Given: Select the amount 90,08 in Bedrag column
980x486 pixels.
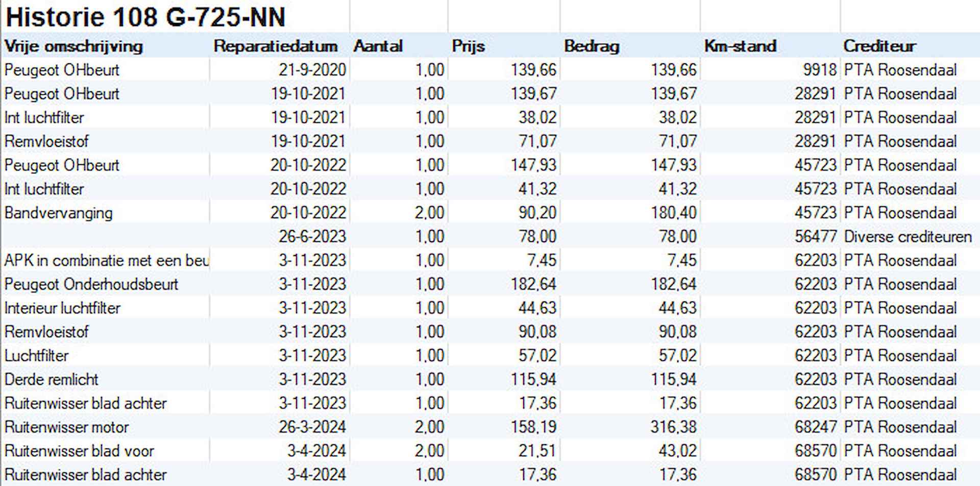Looking at the screenshot, I should click(677, 332).
